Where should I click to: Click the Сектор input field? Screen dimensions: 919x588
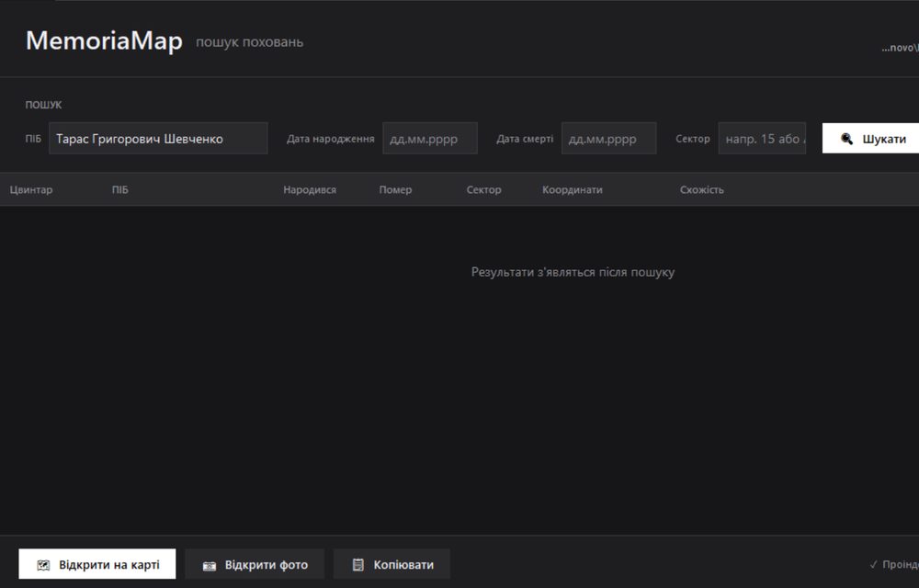[762, 138]
